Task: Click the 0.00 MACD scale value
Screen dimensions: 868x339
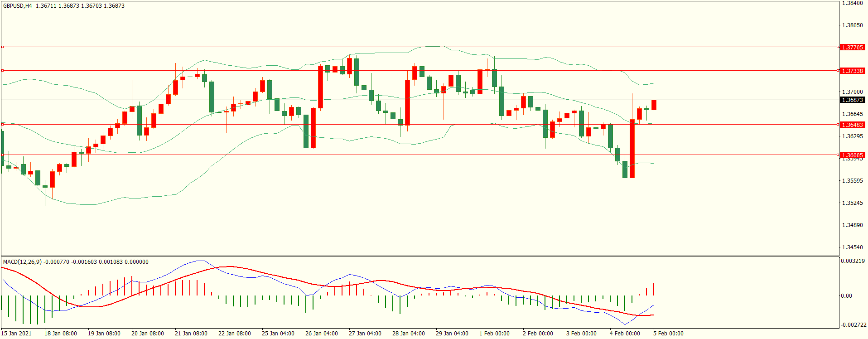Action: coord(846,296)
